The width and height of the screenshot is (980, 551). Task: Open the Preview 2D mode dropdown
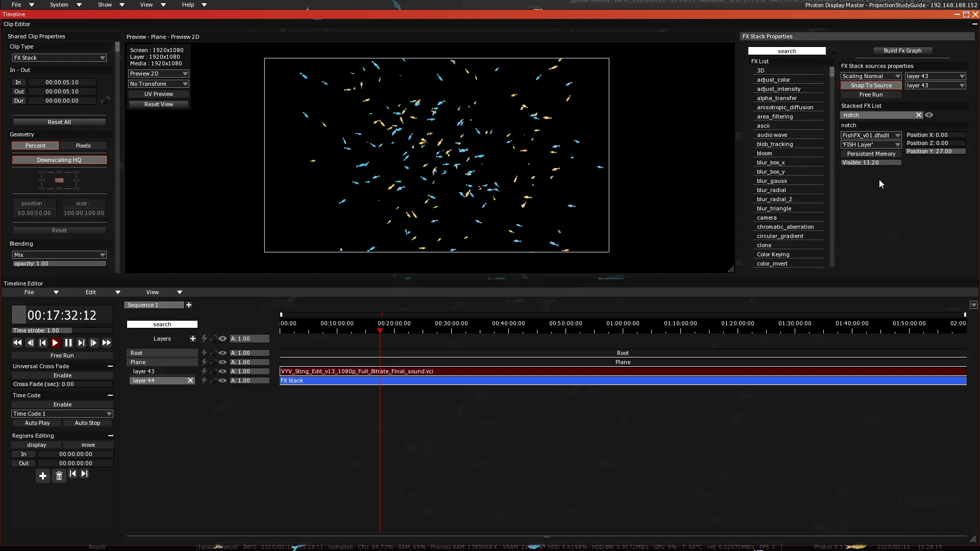point(158,74)
